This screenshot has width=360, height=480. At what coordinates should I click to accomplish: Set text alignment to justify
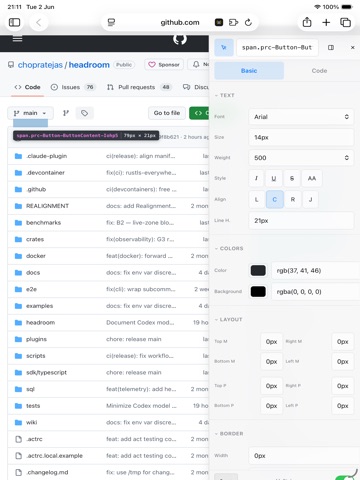click(310, 199)
